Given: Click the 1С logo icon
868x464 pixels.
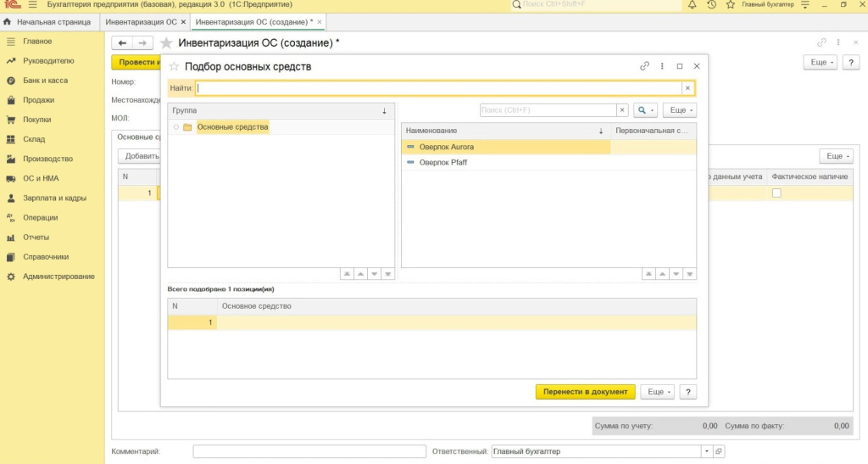Looking at the screenshot, I should (12, 4).
